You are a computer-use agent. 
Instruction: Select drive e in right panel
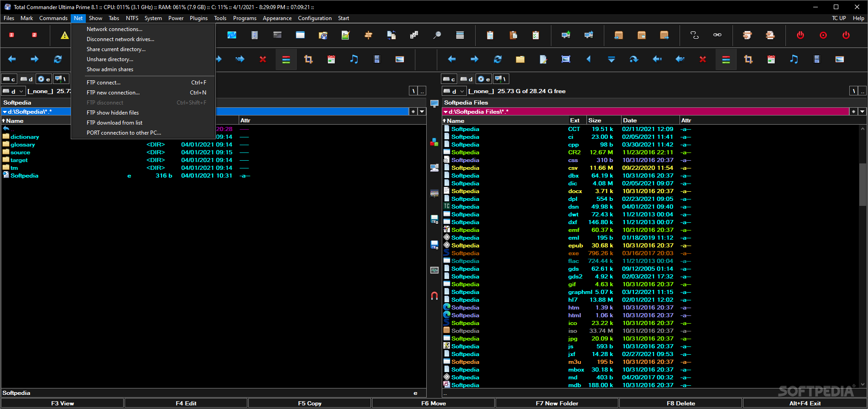click(x=484, y=79)
